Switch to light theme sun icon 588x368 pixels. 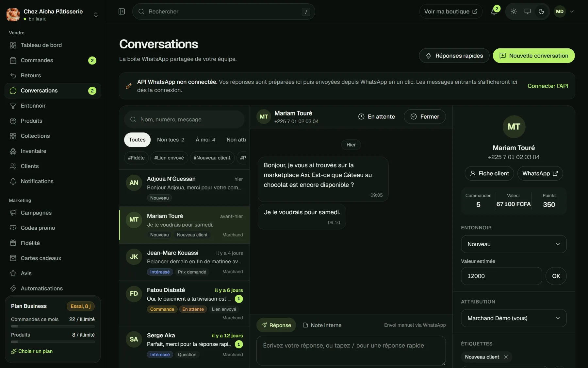click(x=514, y=11)
